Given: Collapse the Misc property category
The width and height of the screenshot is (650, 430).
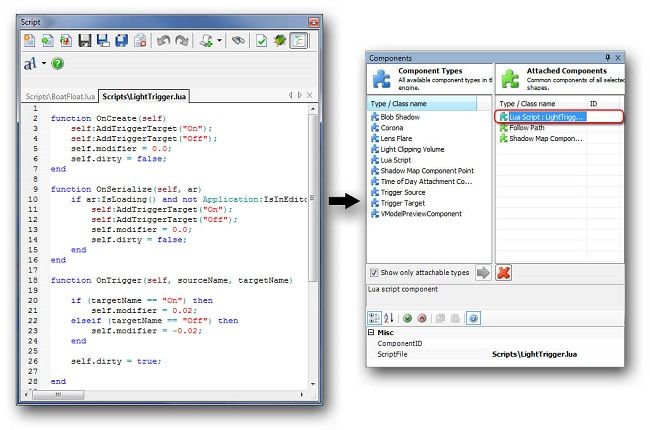Looking at the screenshot, I should click(371, 333).
